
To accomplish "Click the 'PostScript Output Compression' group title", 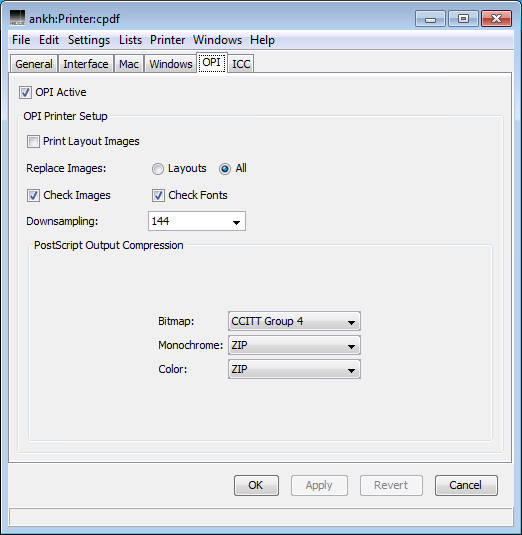I will [x=108, y=245].
